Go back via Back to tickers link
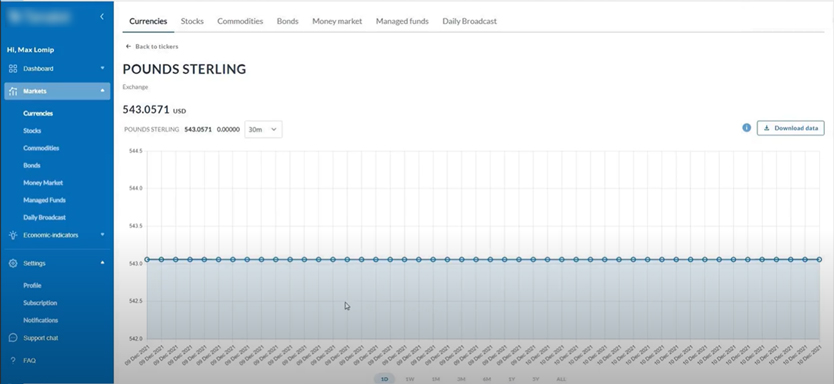 (152, 46)
